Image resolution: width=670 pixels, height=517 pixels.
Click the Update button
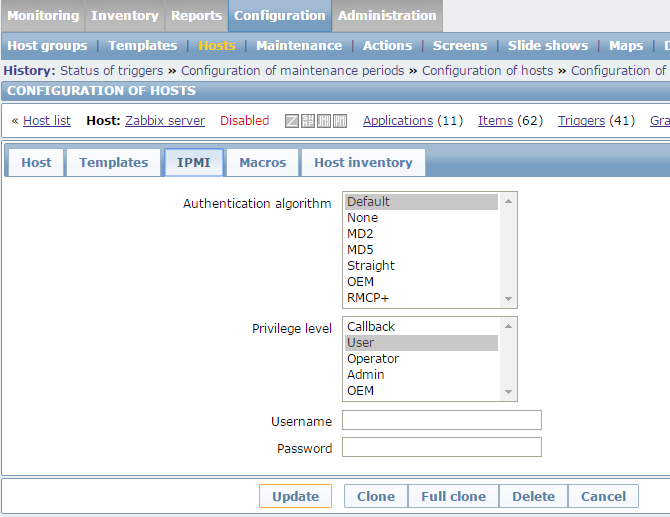pos(295,496)
